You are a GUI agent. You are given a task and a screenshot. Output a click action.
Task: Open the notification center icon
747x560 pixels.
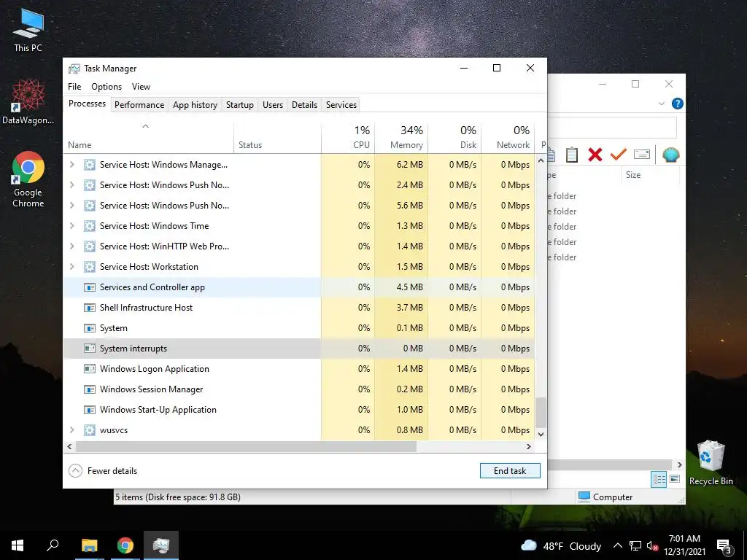724,546
